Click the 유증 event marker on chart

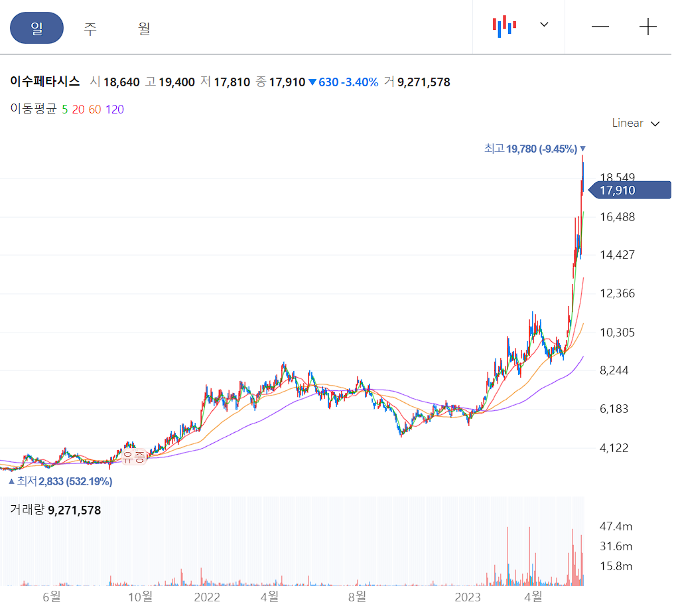133,457
